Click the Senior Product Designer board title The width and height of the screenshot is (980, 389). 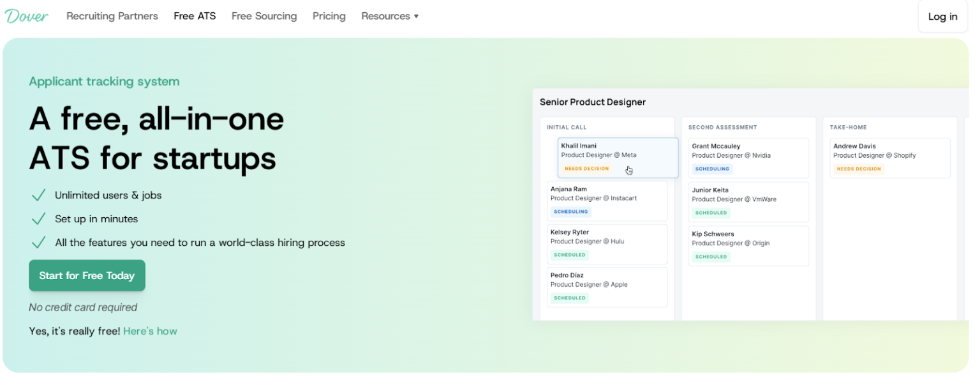point(592,102)
